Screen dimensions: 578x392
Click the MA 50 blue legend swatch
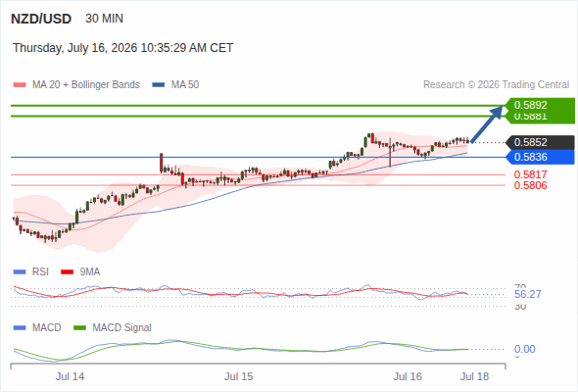click(x=159, y=85)
